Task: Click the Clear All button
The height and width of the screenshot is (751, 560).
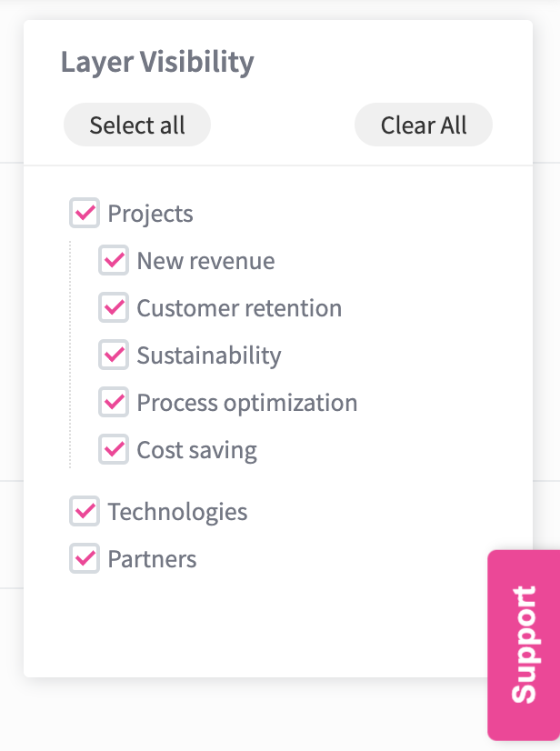Action: [x=424, y=125]
